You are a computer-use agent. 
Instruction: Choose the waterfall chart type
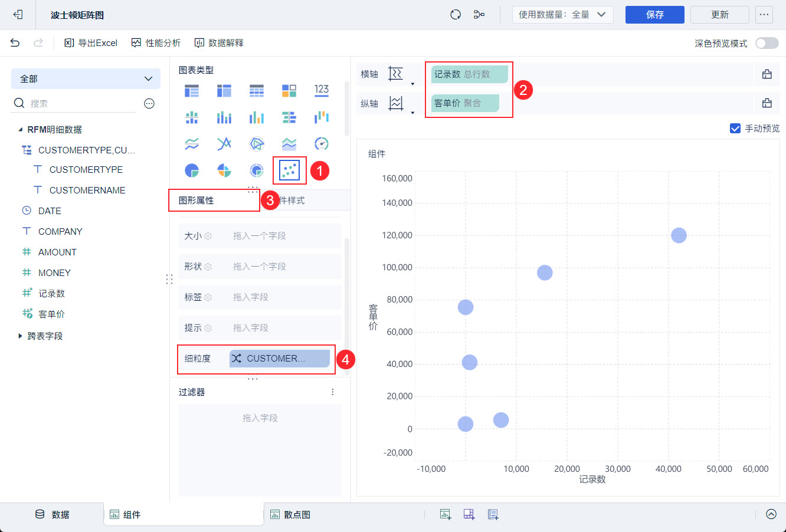pos(322,117)
